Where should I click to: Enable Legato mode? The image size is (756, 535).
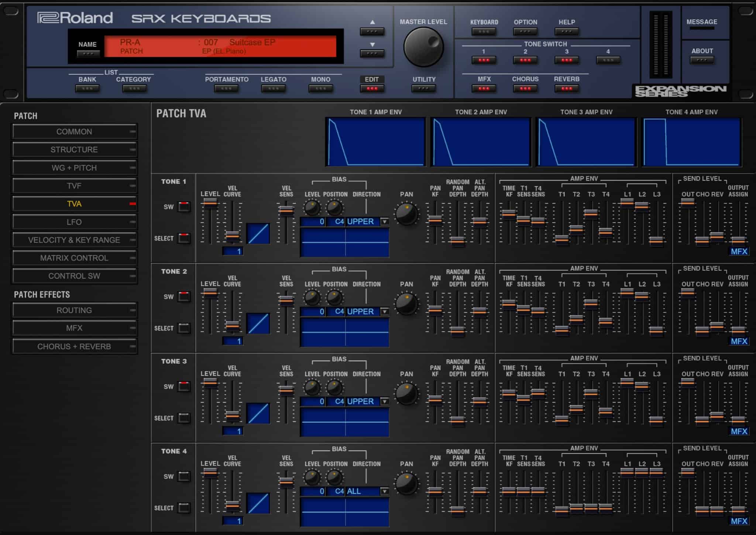tap(274, 89)
